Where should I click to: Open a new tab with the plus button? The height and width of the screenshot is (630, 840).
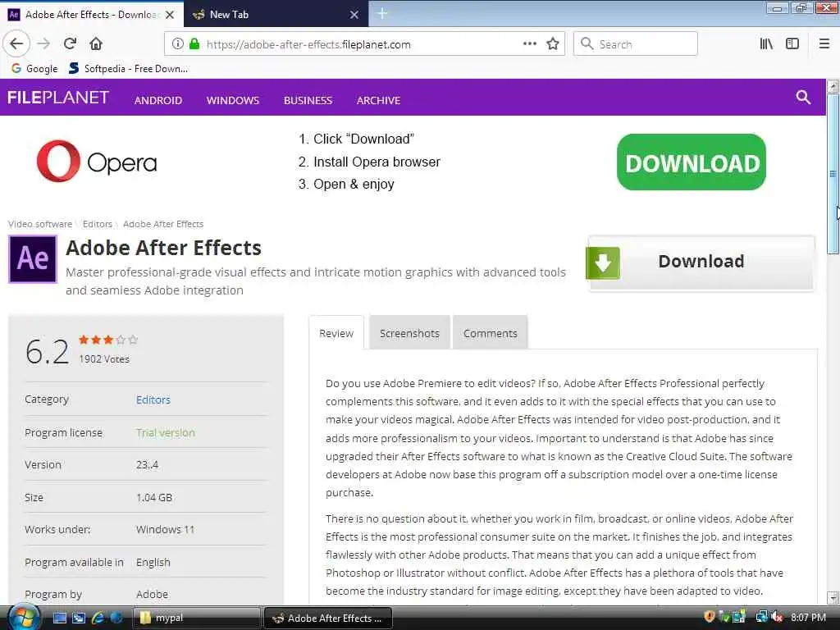tap(382, 14)
